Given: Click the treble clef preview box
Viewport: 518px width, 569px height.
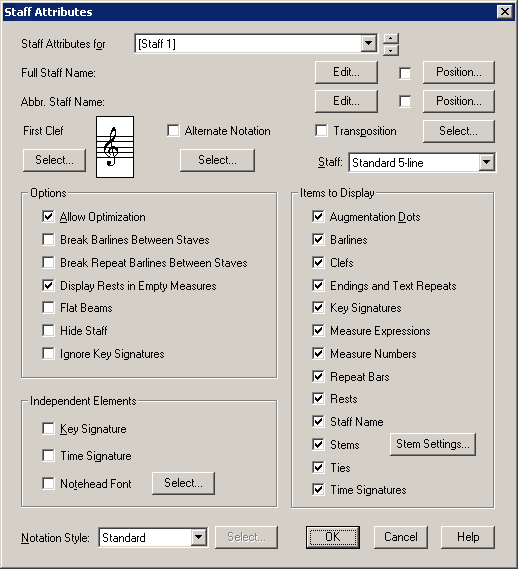Looking at the screenshot, I should (115, 147).
